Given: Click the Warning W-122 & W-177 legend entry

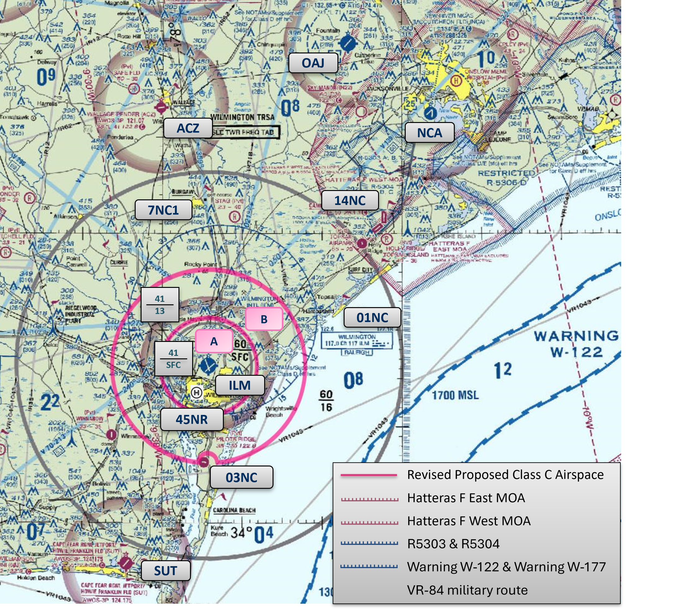Looking at the screenshot, I should pyautogui.click(x=506, y=567).
